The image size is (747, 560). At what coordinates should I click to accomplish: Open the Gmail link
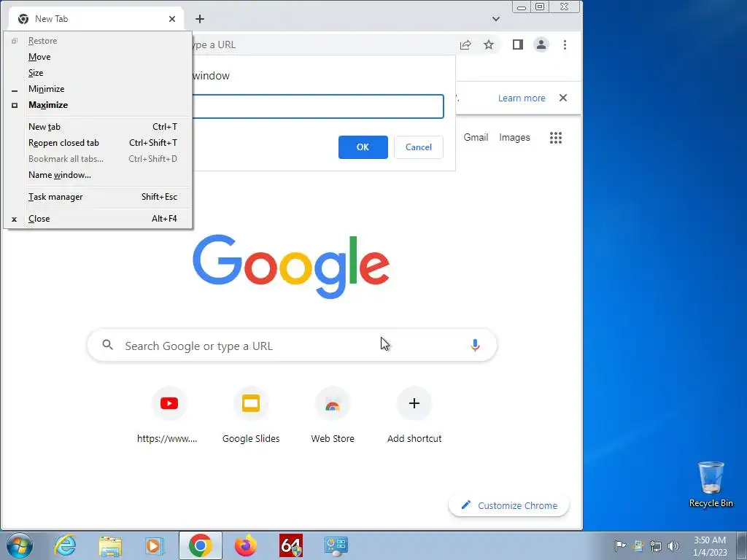[x=476, y=137]
